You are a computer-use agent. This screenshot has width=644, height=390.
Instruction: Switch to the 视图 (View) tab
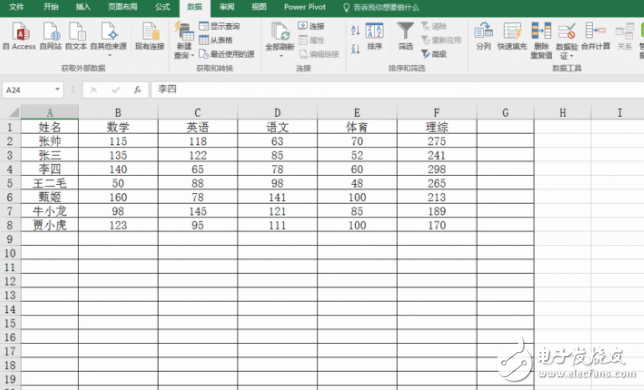(259, 7)
